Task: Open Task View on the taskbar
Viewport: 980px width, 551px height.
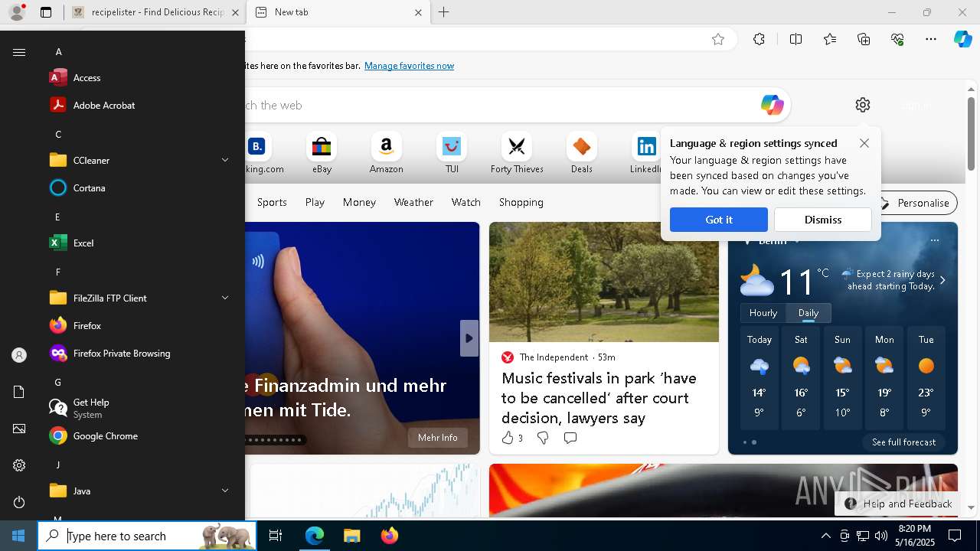Action: click(276, 536)
